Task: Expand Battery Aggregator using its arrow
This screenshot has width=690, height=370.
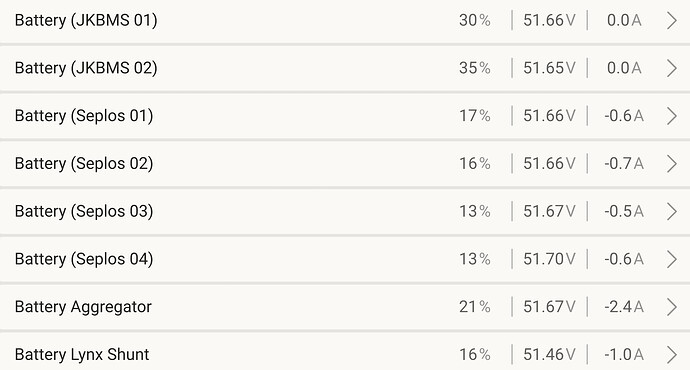Action: pyautogui.click(x=672, y=307)
